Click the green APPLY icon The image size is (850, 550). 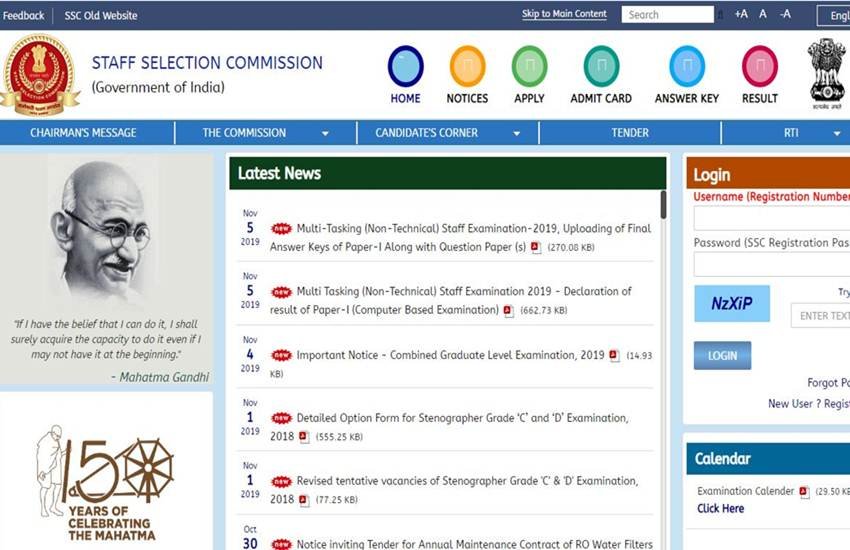click(x=529, y=67)
